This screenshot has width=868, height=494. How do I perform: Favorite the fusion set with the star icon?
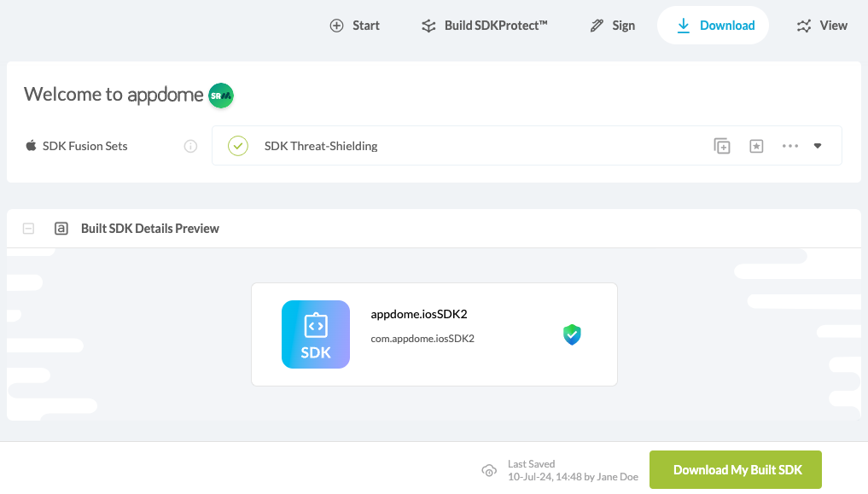coord(756,146)
